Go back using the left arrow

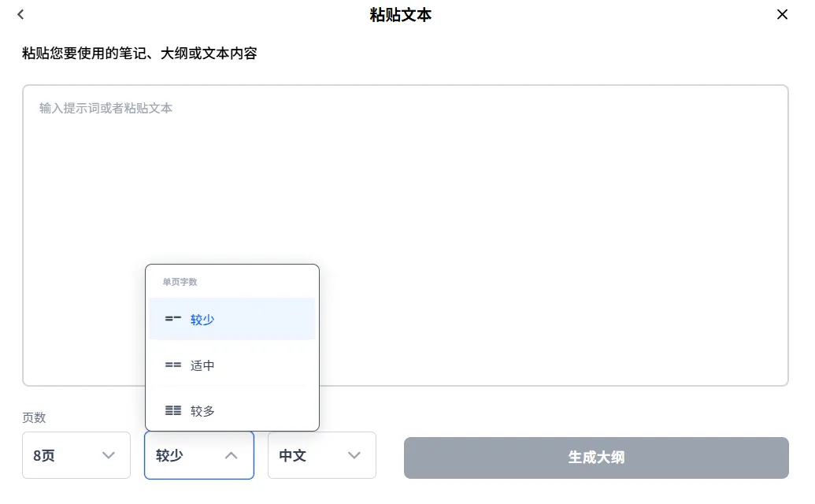pyautogui.click(x=20, y=14)
